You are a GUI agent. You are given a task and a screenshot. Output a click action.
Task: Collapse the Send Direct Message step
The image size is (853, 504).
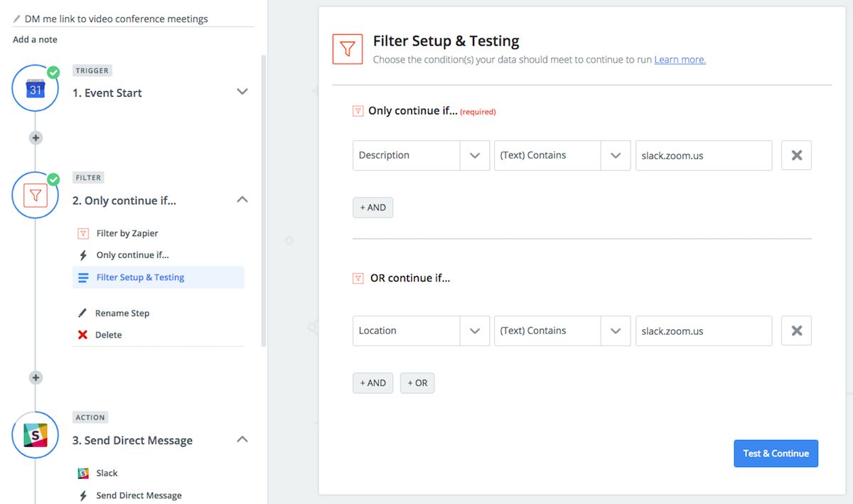tap(242, 439)
